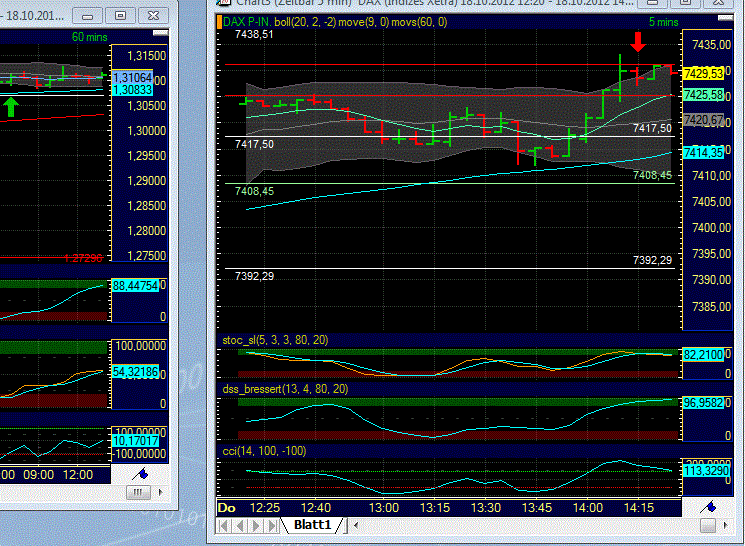Click the scroll-right arrow in left chart window

coord(160,492)
